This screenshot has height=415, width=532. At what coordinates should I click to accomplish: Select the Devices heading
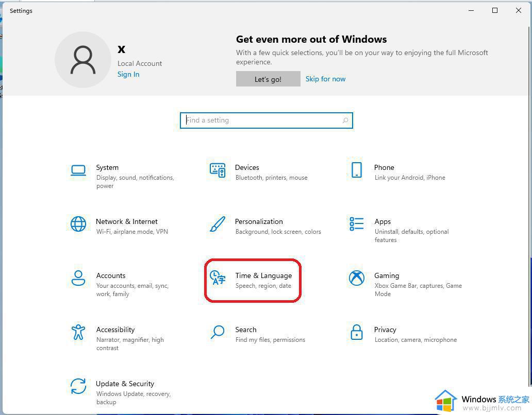pos(247,167)
